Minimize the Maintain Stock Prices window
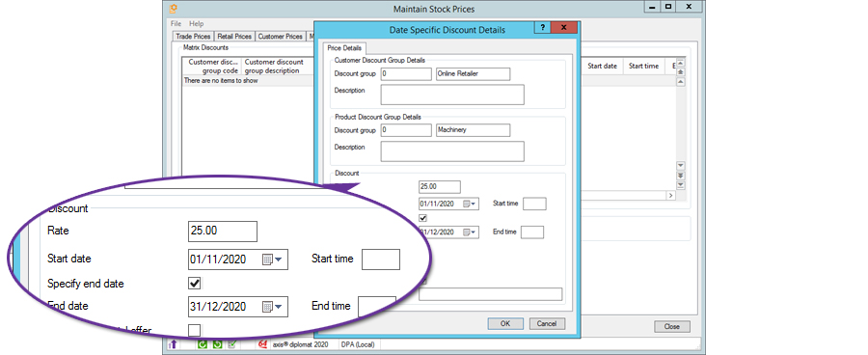Screen dimensions: 868x355 (653, 7)
